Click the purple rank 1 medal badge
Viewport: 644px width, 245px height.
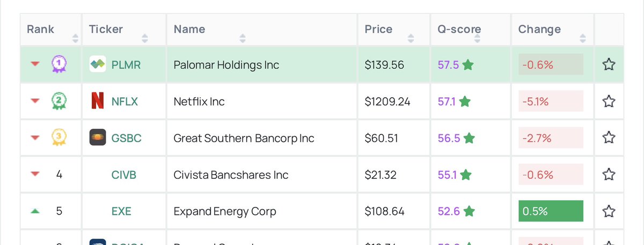(58, 64)
